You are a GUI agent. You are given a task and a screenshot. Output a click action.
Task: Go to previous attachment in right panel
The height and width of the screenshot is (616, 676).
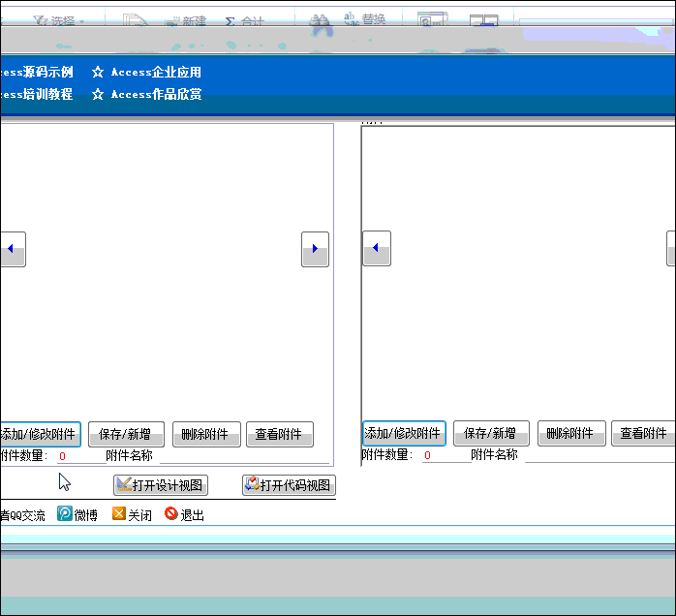coord(377,248)
